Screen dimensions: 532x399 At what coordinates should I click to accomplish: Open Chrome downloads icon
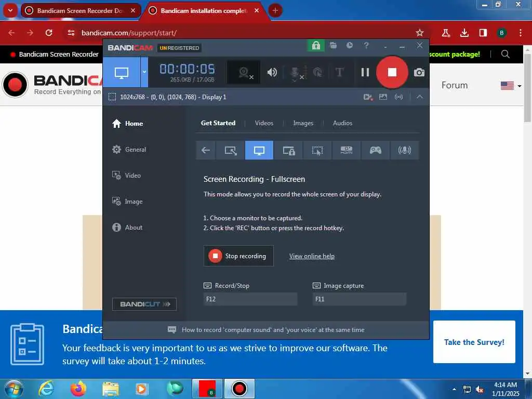464,33
